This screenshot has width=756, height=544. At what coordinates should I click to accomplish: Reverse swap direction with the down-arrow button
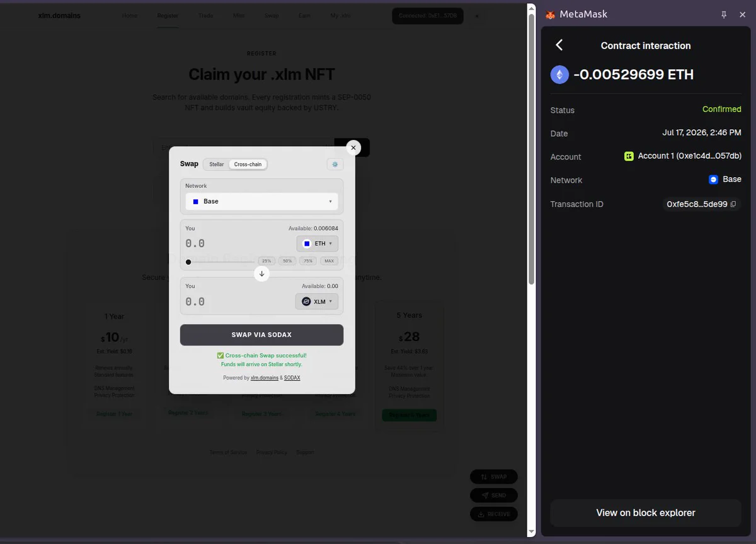coord(262,274)
